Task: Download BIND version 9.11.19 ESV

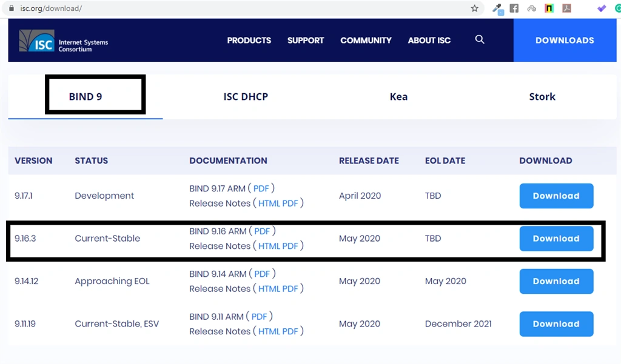Action: [557, 324]
